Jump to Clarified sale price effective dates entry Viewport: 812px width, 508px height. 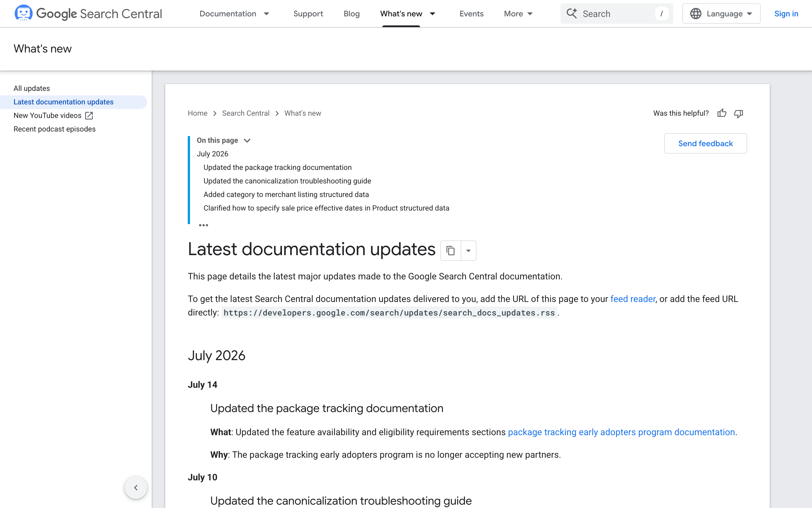326,208
